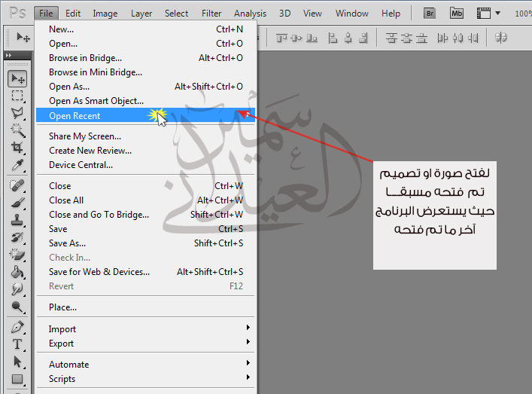Select the Smudge tool
532x394 pixels.
click(17, 289)
